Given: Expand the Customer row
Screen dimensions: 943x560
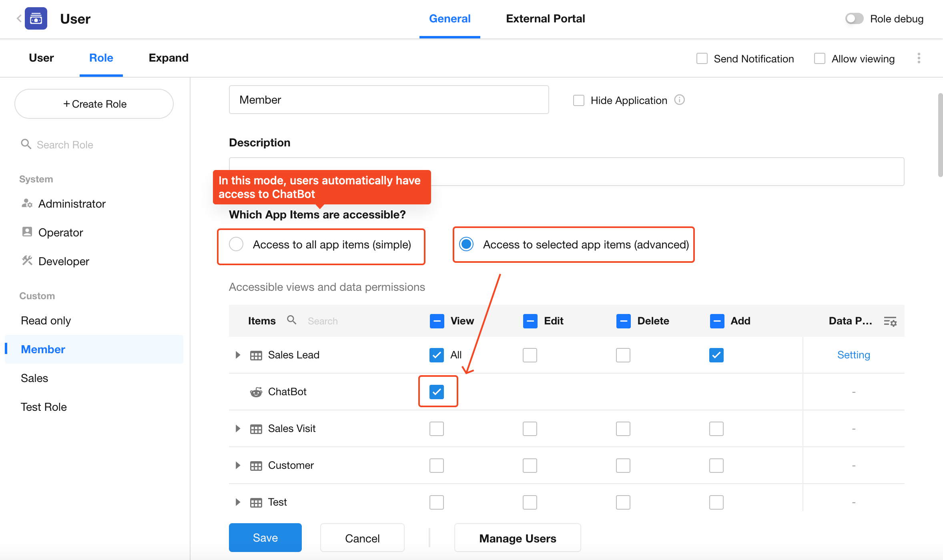Looking at the screenshot, I should tap(238, 465).
